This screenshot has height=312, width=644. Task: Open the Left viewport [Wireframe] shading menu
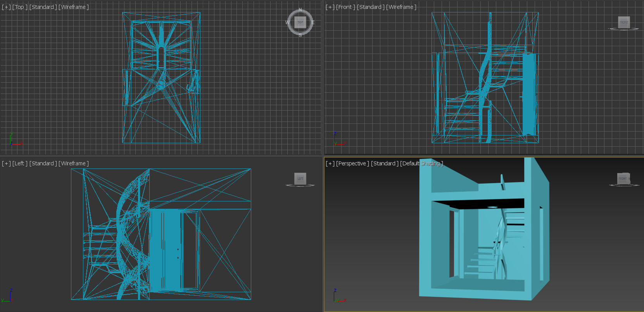pyautogui.click(x=74, y=163)
